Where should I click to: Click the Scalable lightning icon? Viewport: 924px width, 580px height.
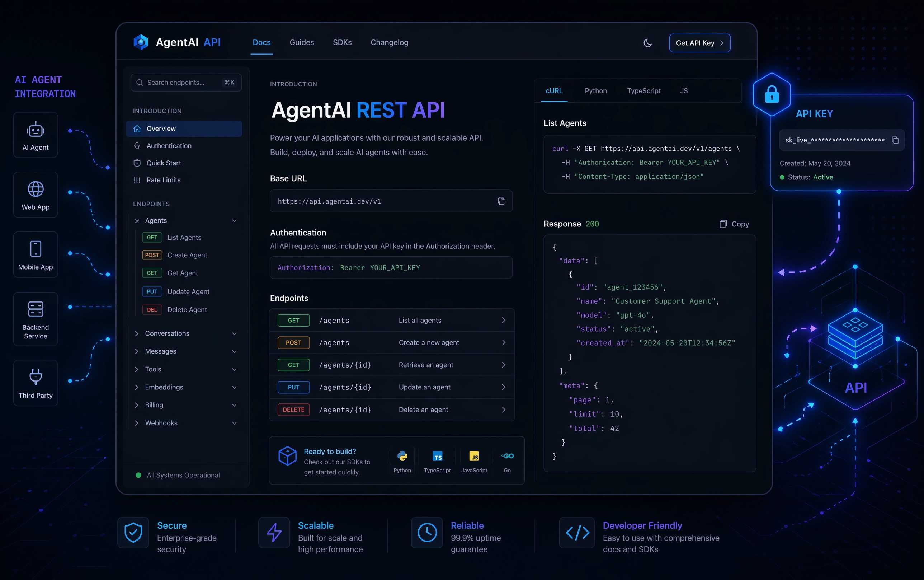tap(274, 532)
